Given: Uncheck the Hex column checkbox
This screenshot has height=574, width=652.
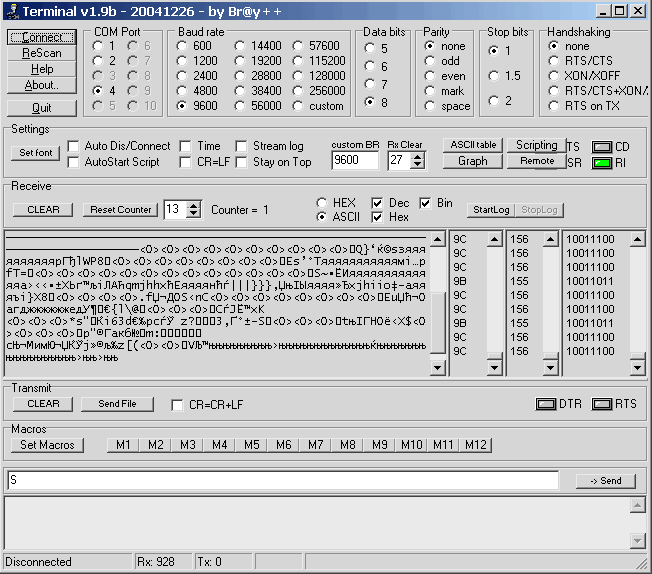Looking at the screenshot, I should (377, 217).
